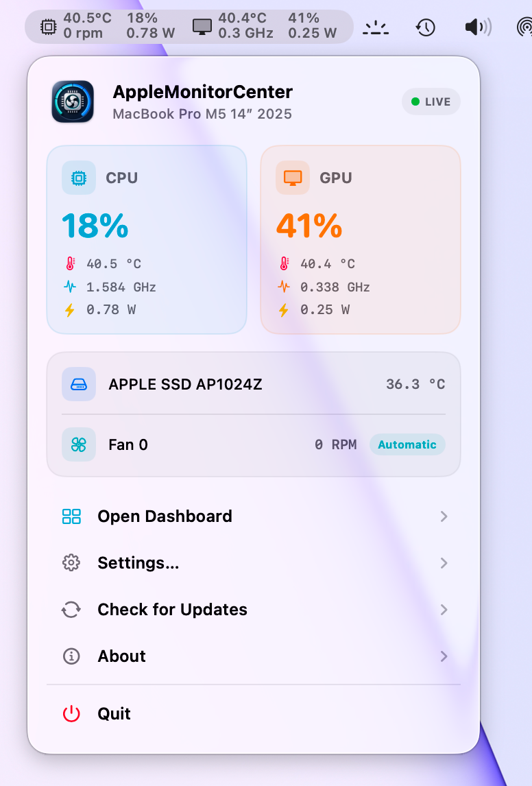
Task: Click the CPU chip icon in menu bar
Action: coord(49,27)
